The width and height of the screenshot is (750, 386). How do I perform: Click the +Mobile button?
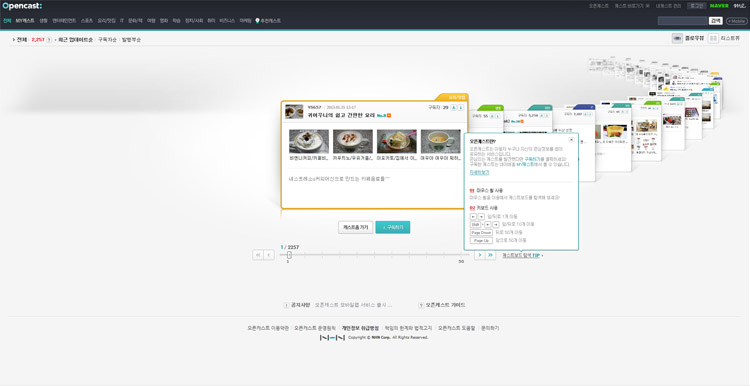coord(737,21)
